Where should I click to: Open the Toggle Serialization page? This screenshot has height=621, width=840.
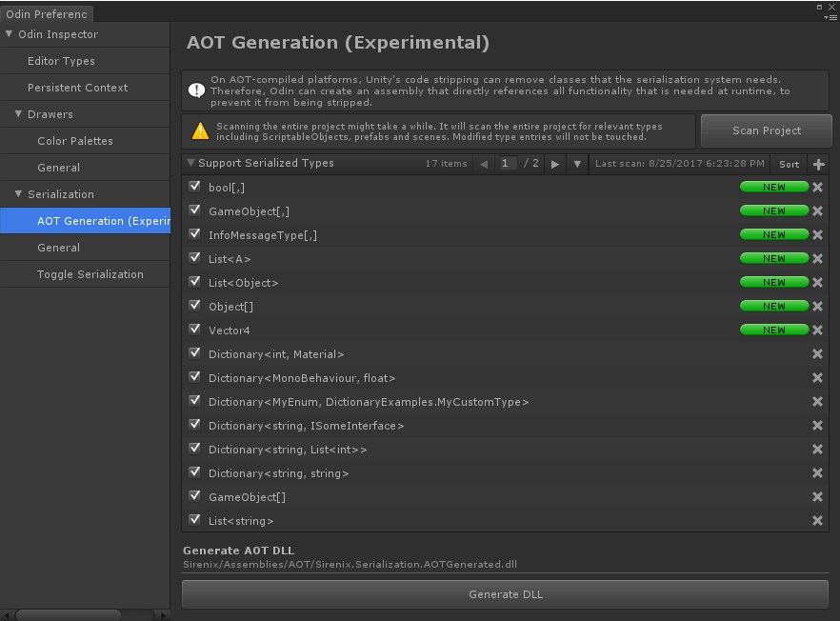point(85,274)
